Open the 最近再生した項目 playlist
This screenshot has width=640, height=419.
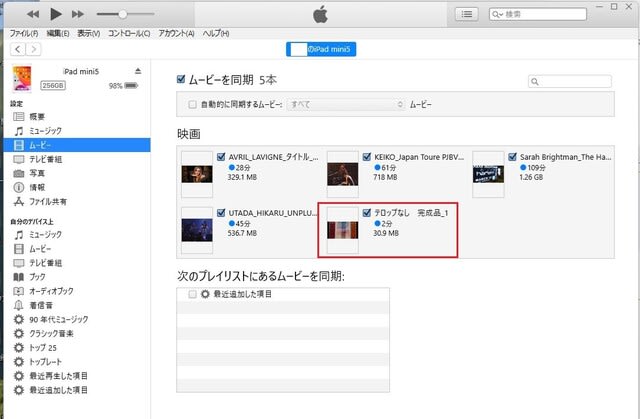pos(77,376)
